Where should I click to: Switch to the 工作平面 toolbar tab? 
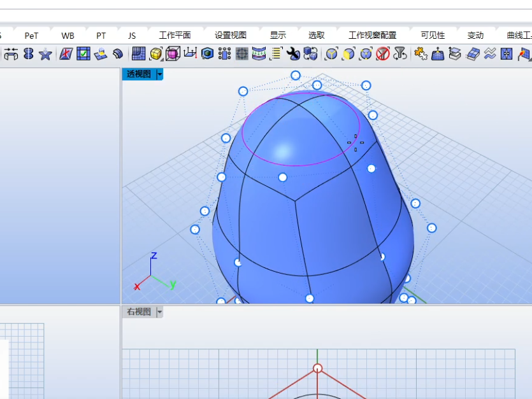click(175, 35)
